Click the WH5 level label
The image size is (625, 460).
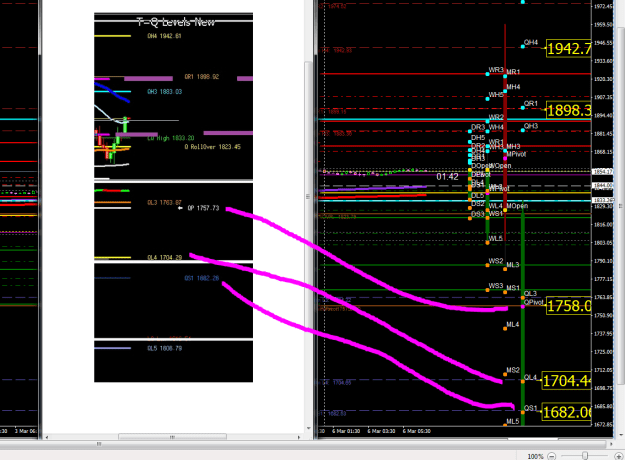(x=496, y=95)
